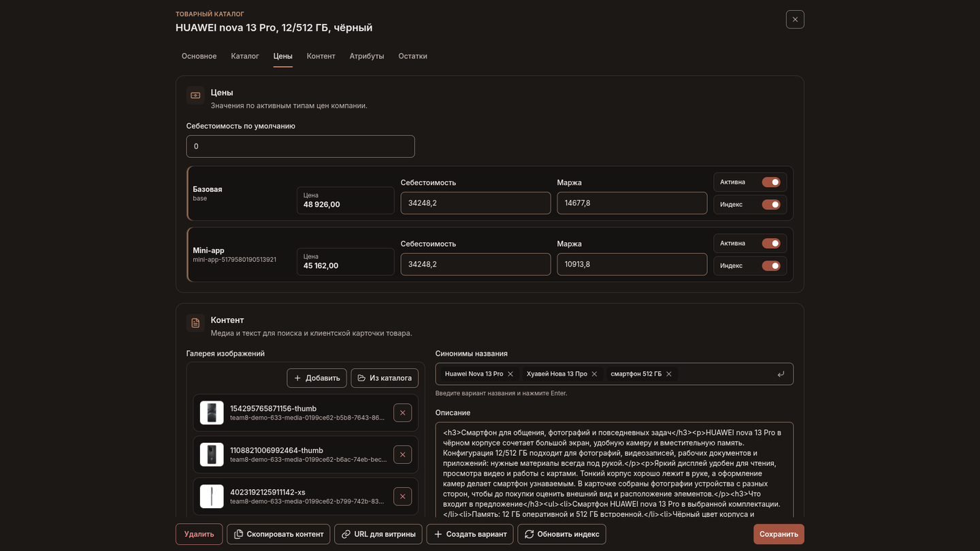Select the Цены tab
Image resolution: width=980 pixels, height=551 pixels.
[x=283, y=56]
